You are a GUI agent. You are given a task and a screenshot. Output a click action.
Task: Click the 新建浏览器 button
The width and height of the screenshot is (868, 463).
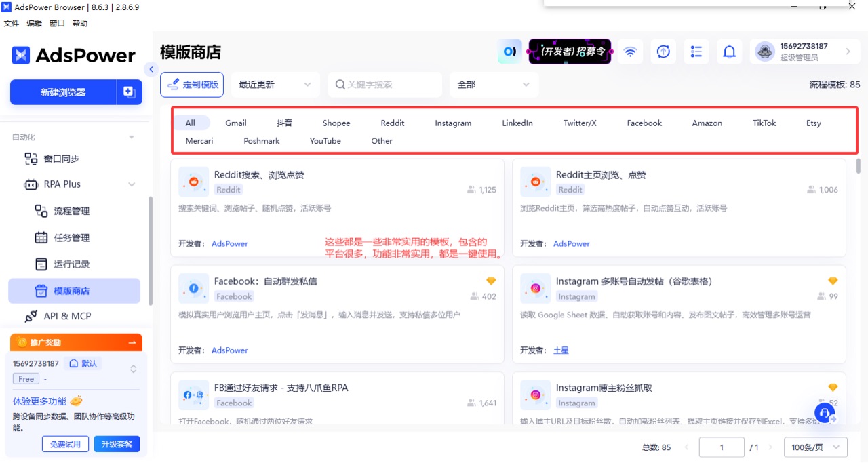tap(63, 92)
